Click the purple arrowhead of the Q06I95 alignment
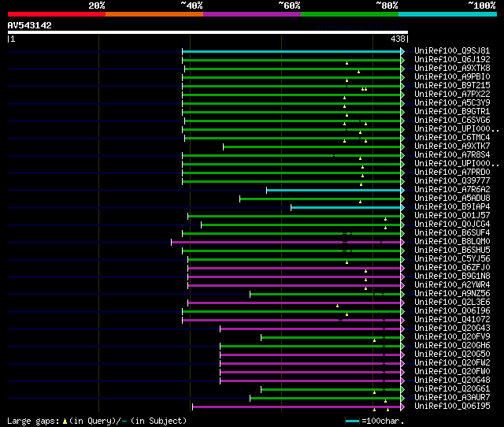 [402, 407]
